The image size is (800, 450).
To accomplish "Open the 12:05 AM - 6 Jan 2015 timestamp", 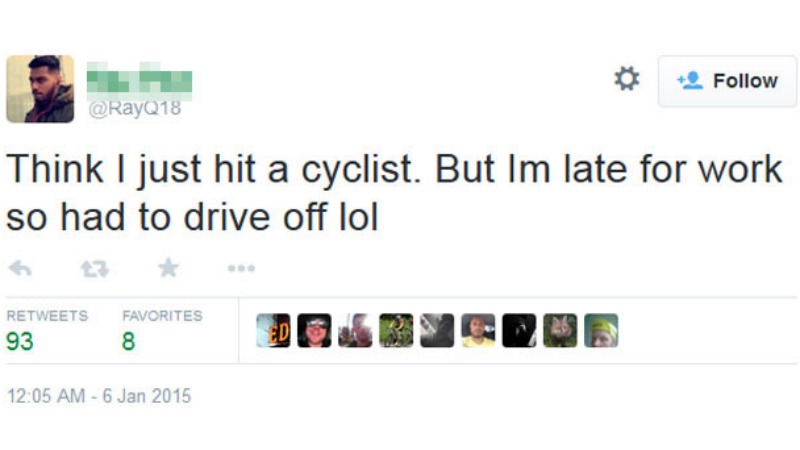I will pyautogui.click(x=98, y=396).
